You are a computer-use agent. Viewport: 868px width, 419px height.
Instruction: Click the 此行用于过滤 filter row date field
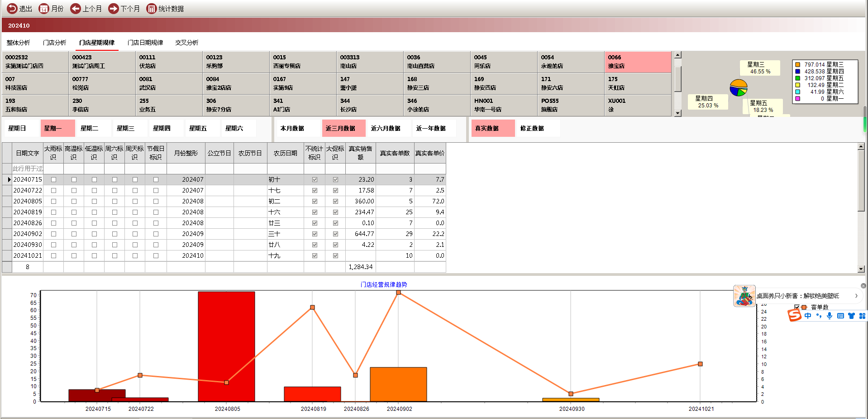[28, 169]
